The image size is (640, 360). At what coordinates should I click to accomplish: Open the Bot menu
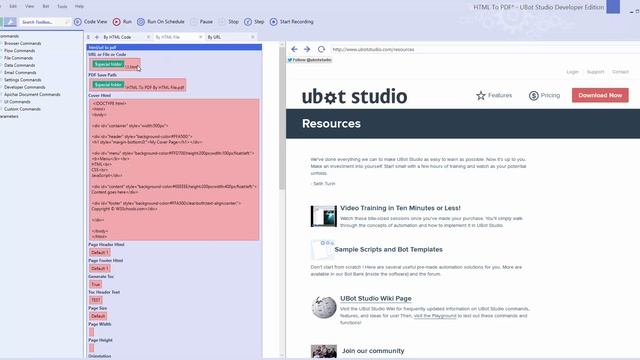tap(46, 7)
